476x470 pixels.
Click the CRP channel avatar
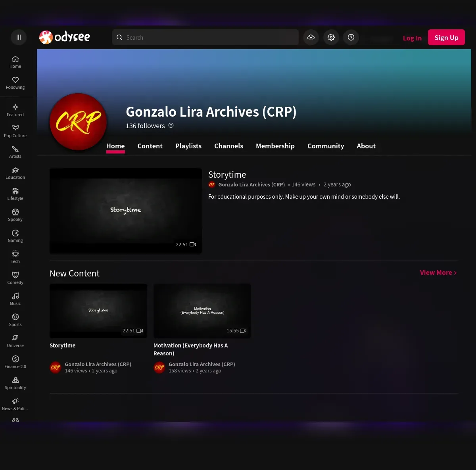click(78, 122)
